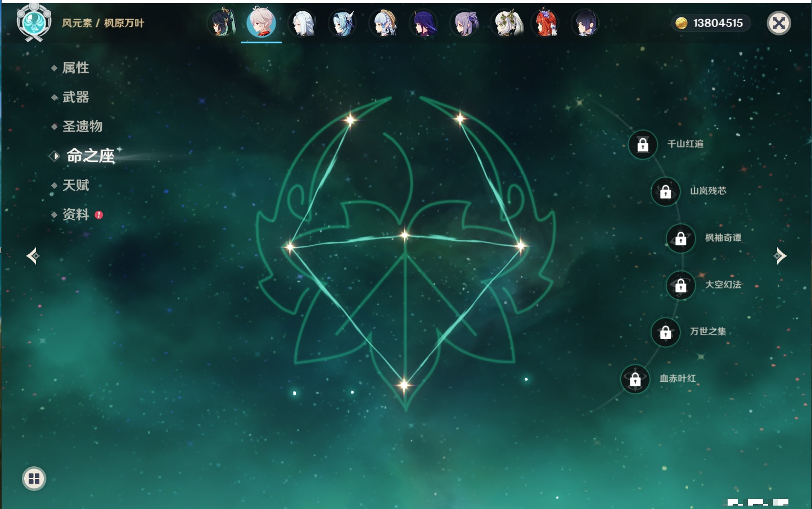Select the highlighted Kazuha character avatar
Image resolution: width=812 pixels, height=509 pixels.
tap(261, 23)
